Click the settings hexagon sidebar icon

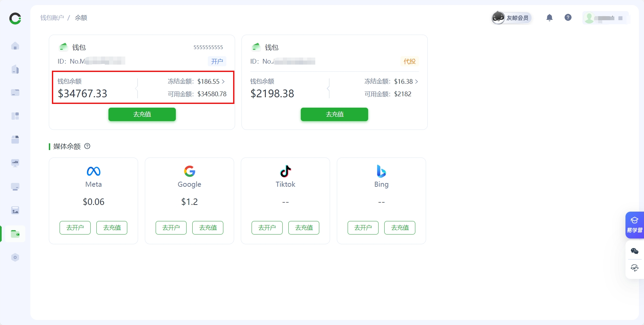(15, 257)
